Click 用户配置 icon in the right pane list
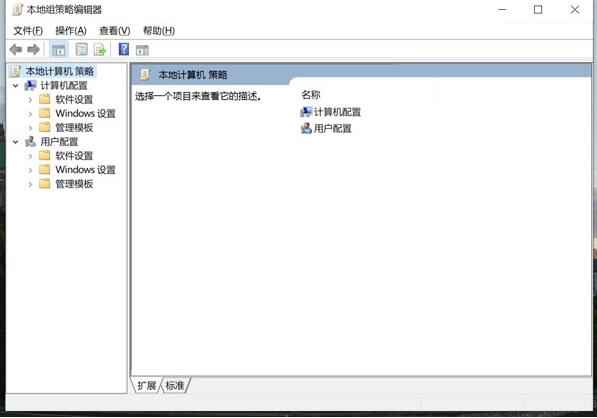This screenshot has width=597, height=418. (306, 129)
